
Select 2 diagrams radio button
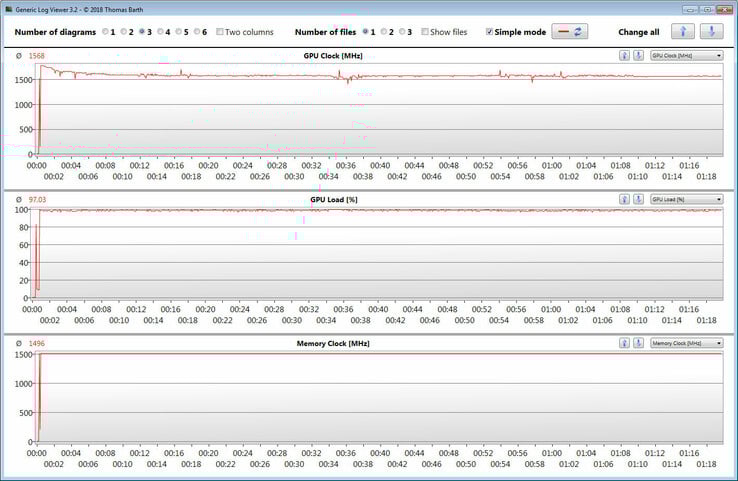click(x=124, y=32)
